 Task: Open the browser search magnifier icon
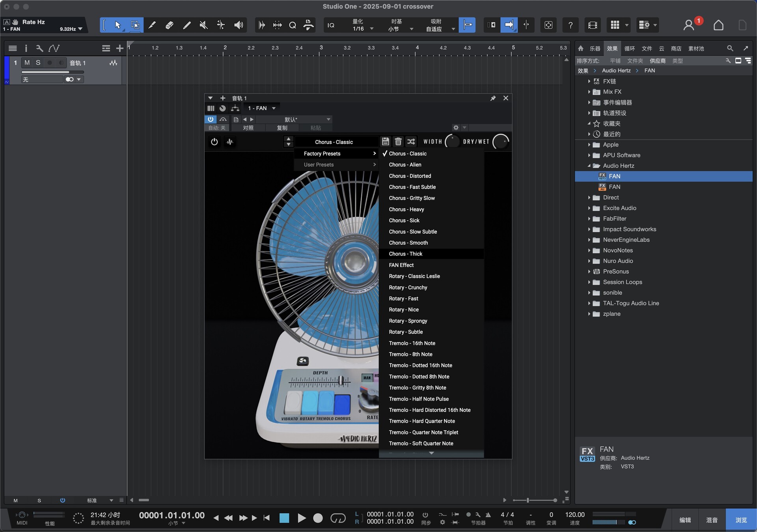[x=730, y=49]
